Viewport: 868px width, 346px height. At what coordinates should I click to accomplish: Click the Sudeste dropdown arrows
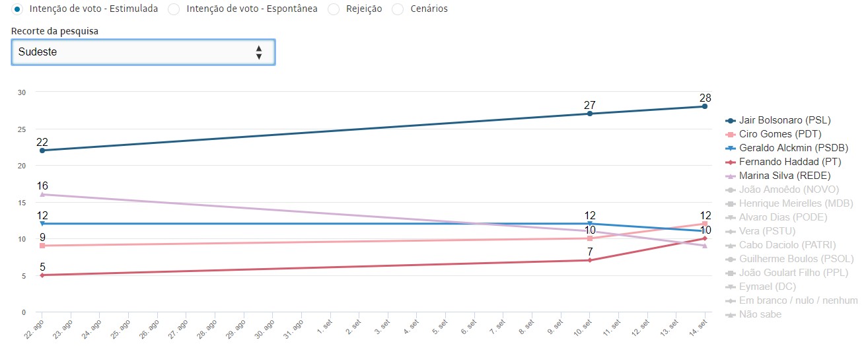[259, 52]
